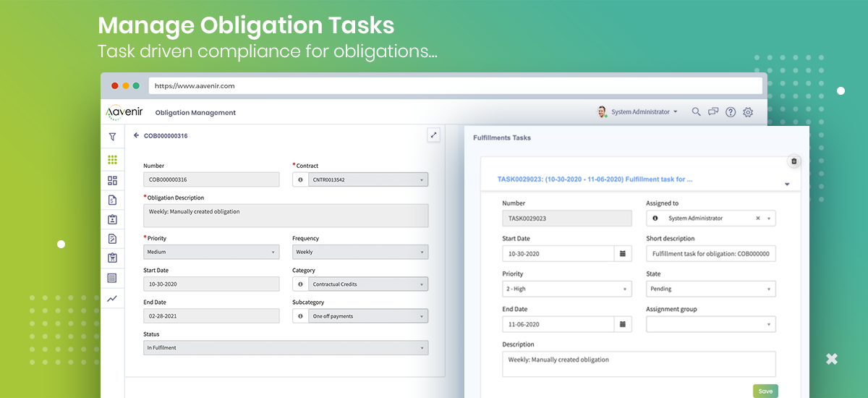The height and width of the screenshot is (398, 868).
Task: Click the Fulfillments Tasks heading
Action: (502, 137)
